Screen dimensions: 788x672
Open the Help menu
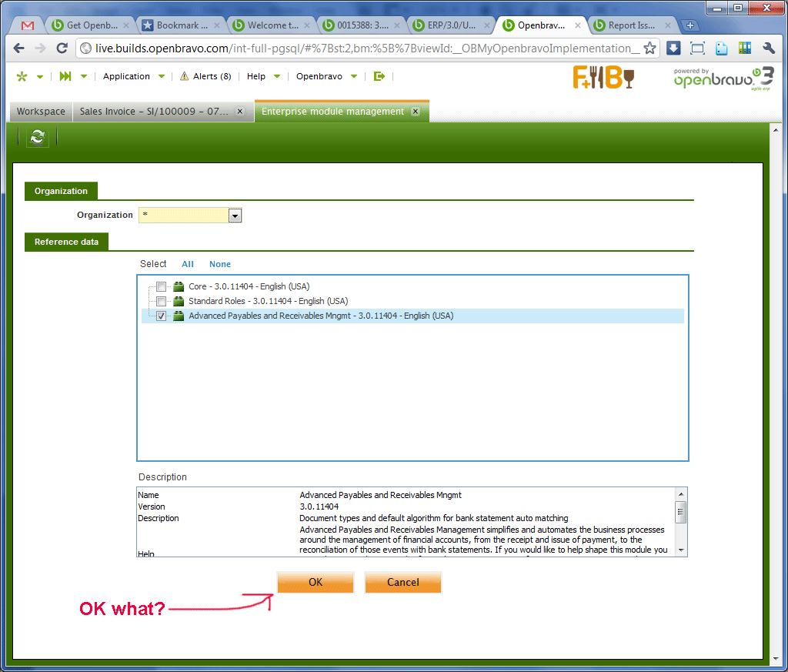coord(256,76)
